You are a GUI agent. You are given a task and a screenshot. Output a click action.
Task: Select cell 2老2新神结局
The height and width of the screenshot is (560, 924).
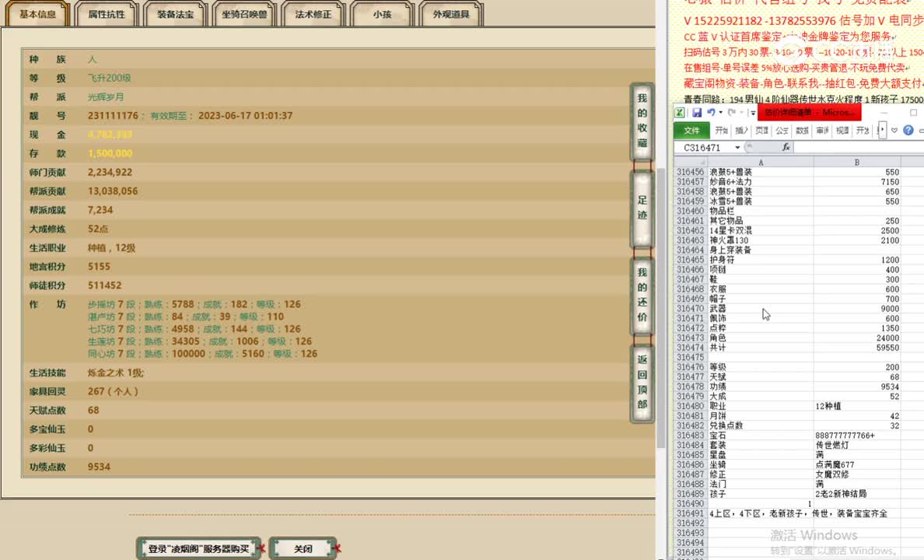point(857,493)
